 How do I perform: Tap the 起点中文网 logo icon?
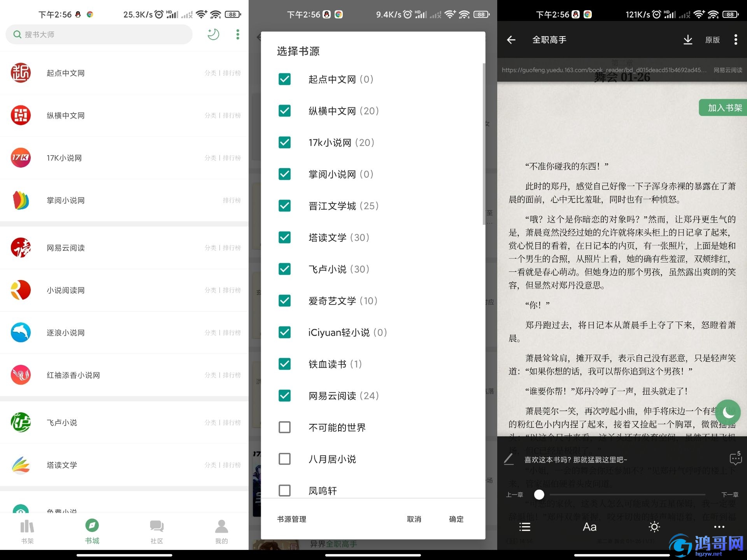click(x=21, y=73)
